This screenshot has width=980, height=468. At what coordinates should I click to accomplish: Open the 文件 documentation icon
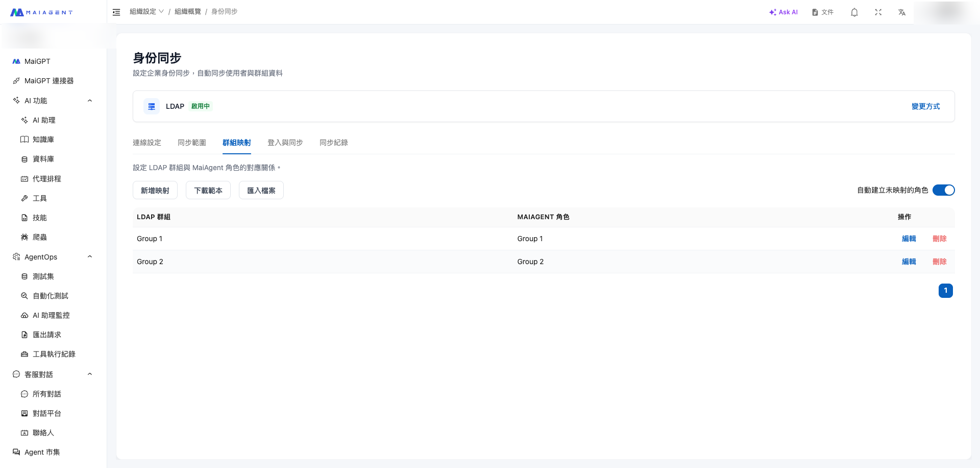point(822,12)
